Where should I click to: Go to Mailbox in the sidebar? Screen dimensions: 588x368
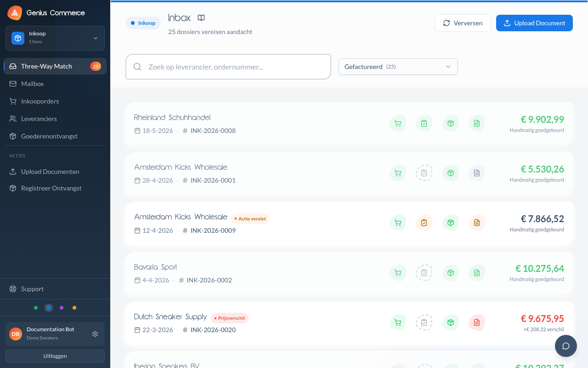(x=55, y=84)
